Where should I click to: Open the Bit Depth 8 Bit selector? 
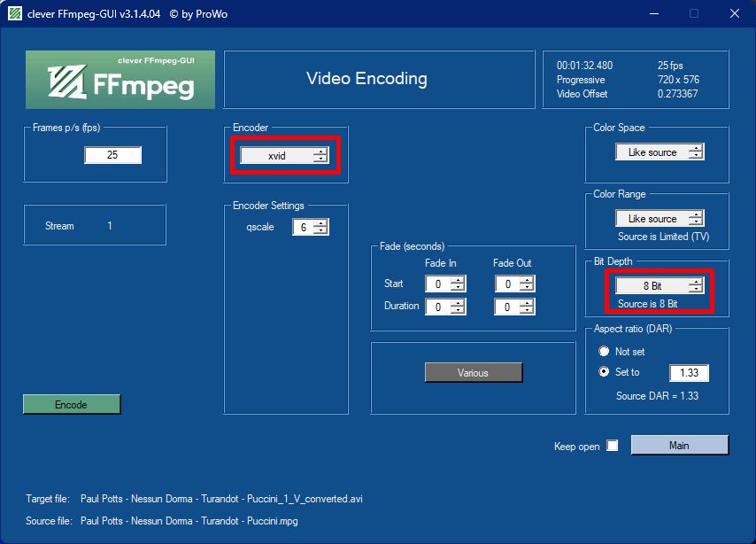click(x=660, y=286)
